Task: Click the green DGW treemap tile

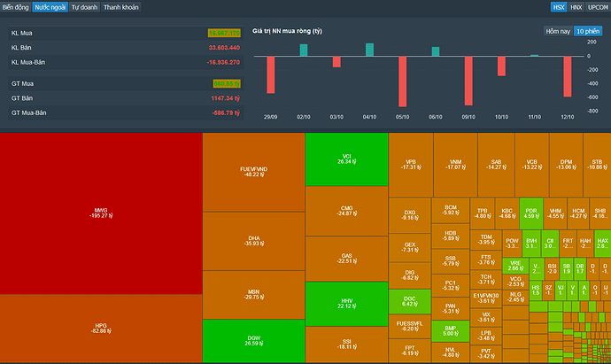Action: 253,341
